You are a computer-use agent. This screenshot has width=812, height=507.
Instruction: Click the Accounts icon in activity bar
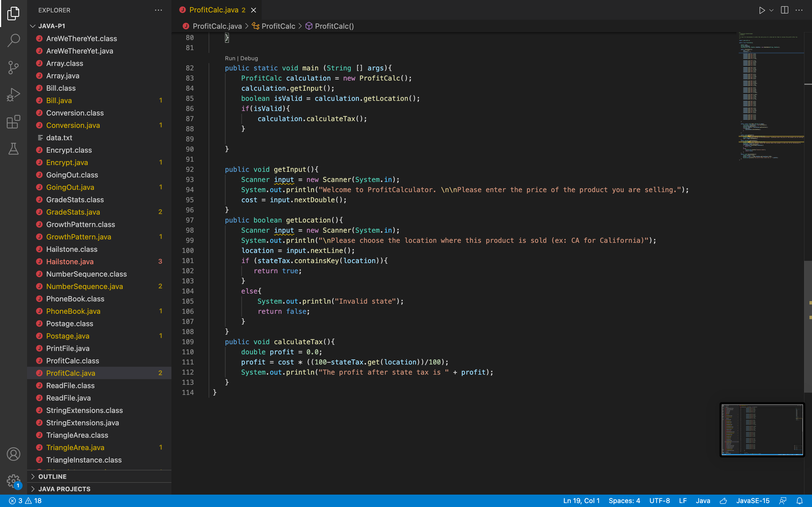14,454
